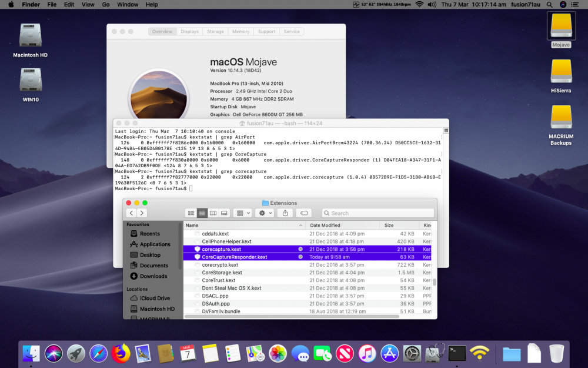Open Launchpad rocket icon in Dock
The height and width of the screenshot is (368, 588).
click(76, 353)
